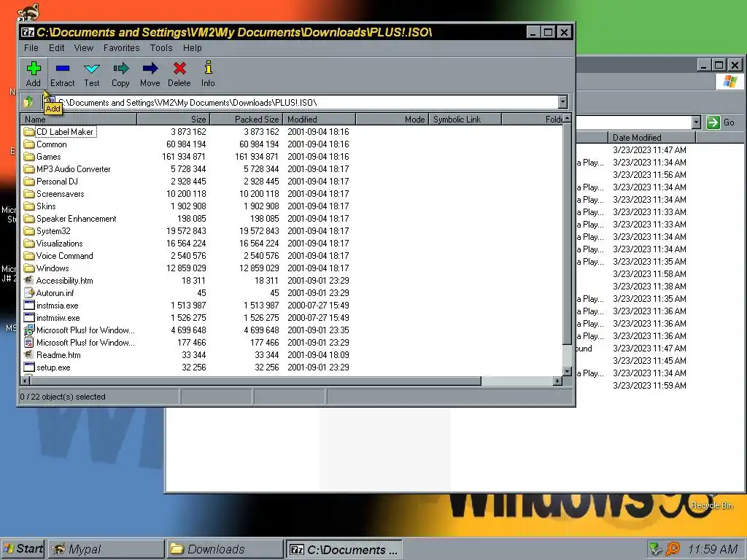Open the File menu
Screen dimensions: 747x560
tap(31, 47)
